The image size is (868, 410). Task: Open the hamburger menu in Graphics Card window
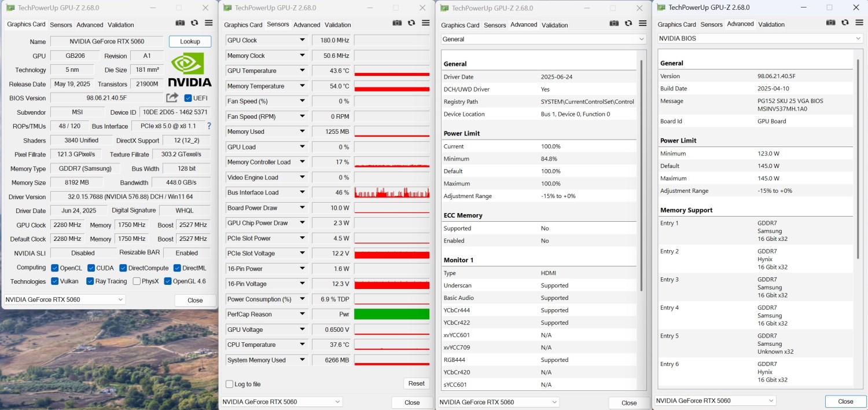[x=209, y=23]
